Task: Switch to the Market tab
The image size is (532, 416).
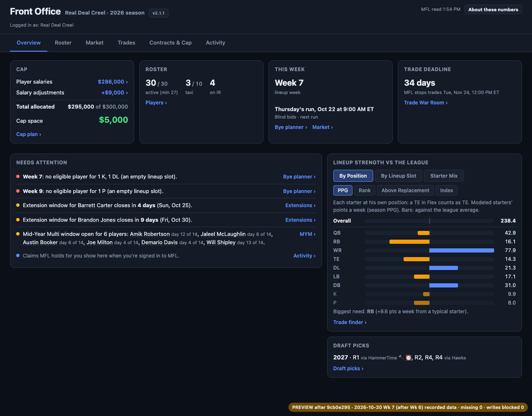Action: pos(95,42)
